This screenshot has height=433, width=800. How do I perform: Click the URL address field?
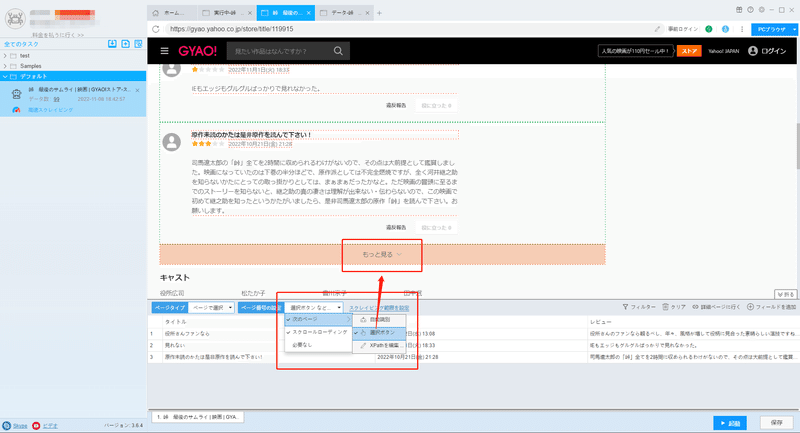[x=408, y=29]
